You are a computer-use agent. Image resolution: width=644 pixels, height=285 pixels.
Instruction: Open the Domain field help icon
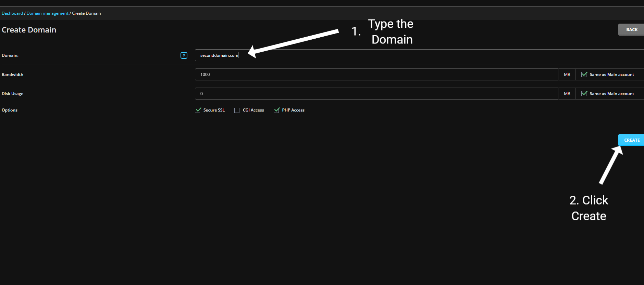(184, 55)
